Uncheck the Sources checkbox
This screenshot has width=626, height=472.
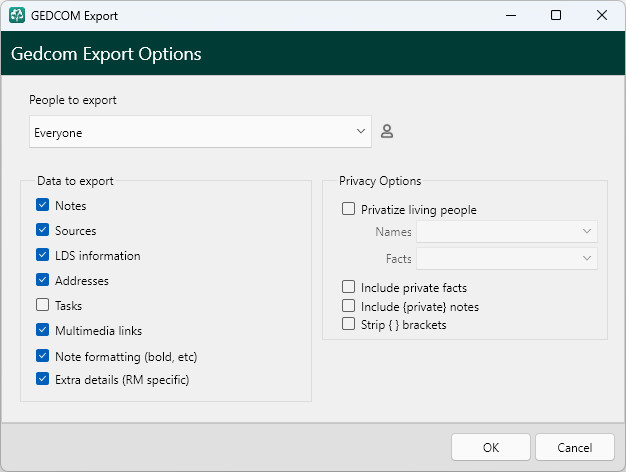pos(42,230)
